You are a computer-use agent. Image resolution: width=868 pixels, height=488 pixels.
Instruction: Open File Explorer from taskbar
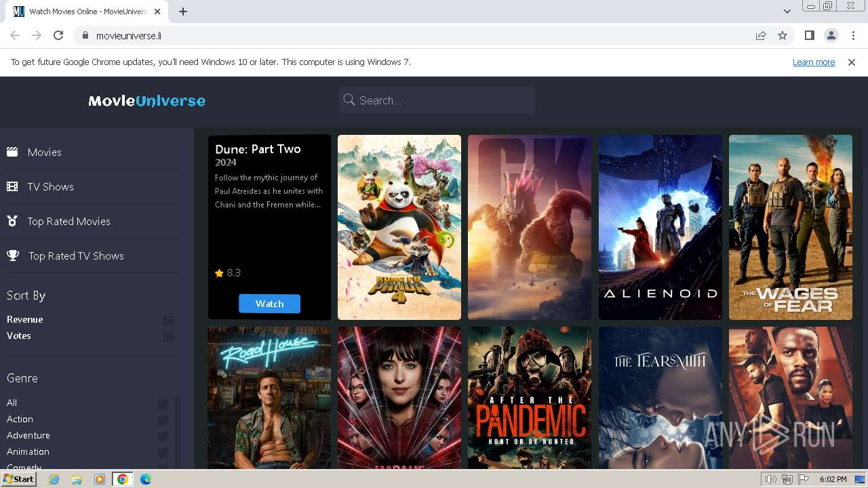pyautogui.click(x=77, y=479)
